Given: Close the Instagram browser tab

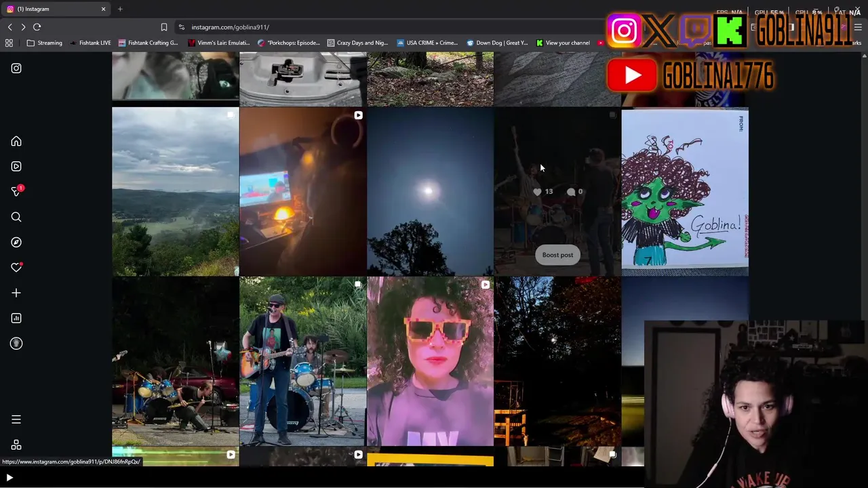Looking at the screenshot, I should coord(103,9).
